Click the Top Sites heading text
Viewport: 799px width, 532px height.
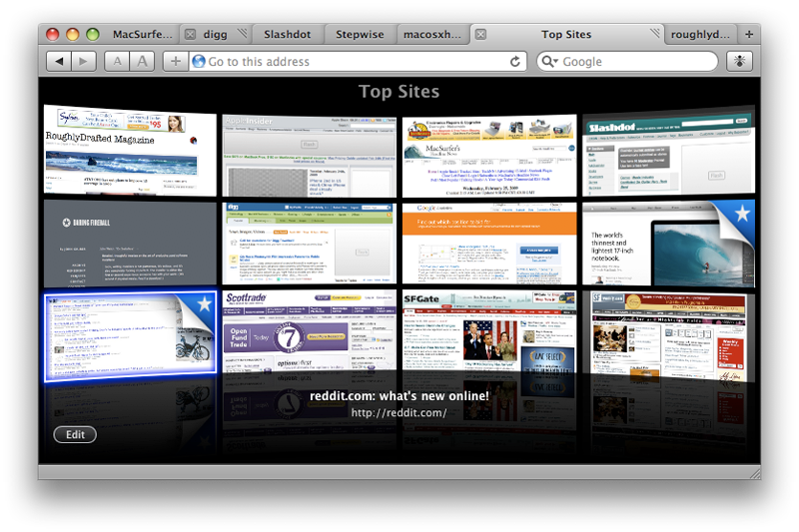click(399, 92)
